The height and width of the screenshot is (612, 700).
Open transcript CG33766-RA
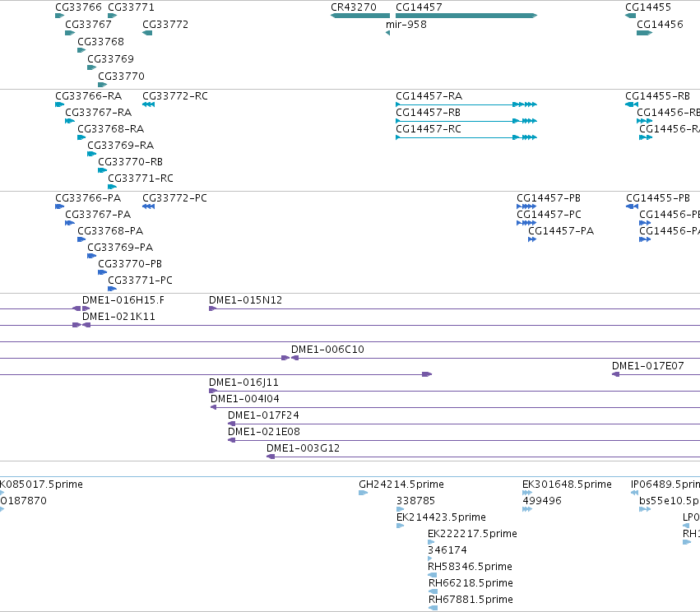(88, 96)
